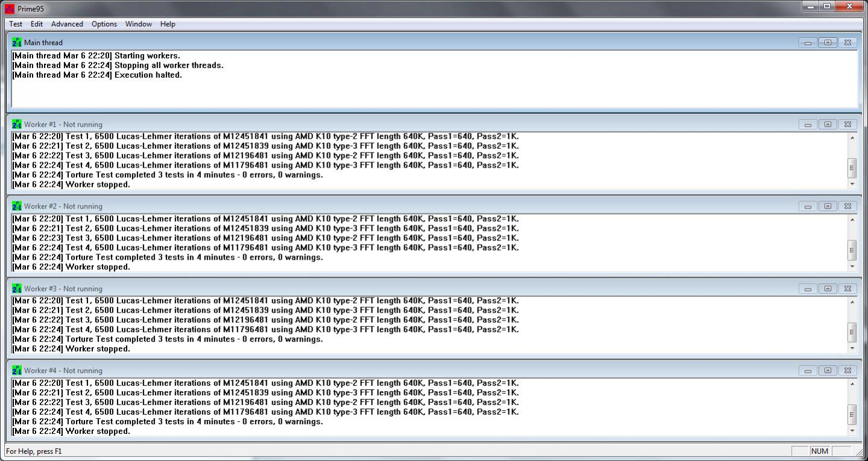Click Worker #3 scrollbar up arrow
Viewport: 868px width, 461px height.
click(x=852, y=302)
